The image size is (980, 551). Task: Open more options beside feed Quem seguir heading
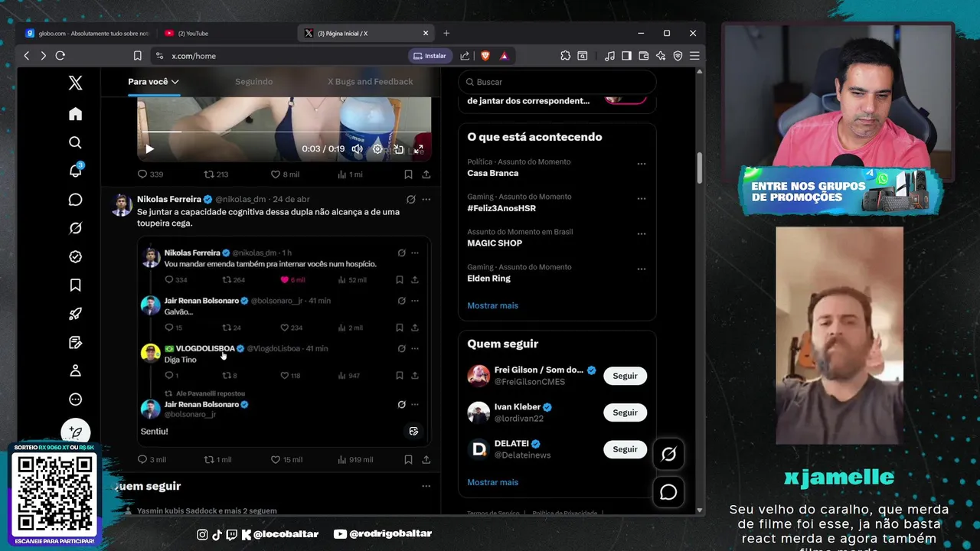pos(426,486)
